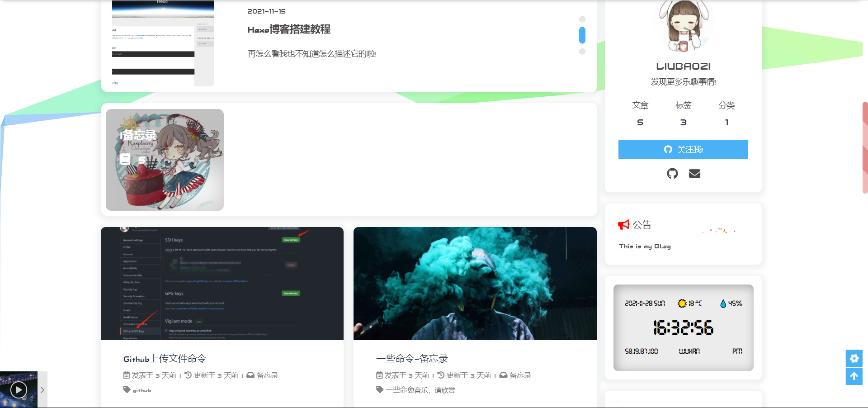The height and width of the screenshot is (408, 868).
Task: Click the page scrollbar thumb on right edge
Action: pos(865,148)
